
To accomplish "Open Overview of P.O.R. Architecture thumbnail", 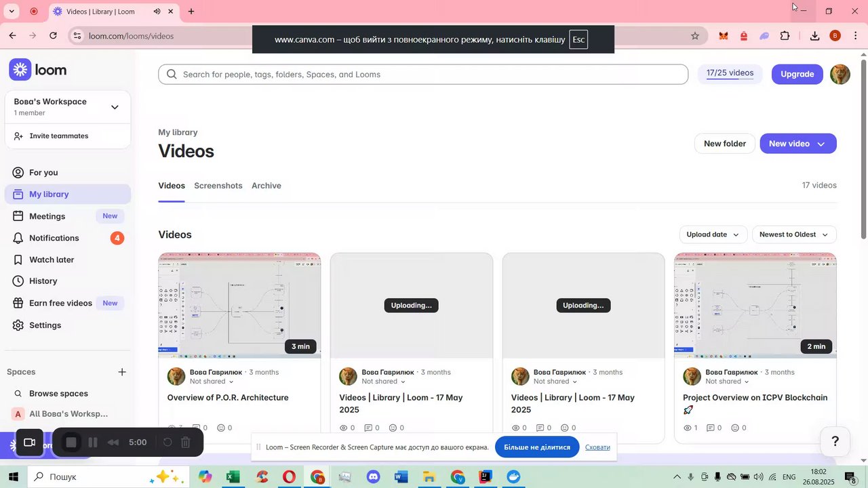I will coord(239,305).
